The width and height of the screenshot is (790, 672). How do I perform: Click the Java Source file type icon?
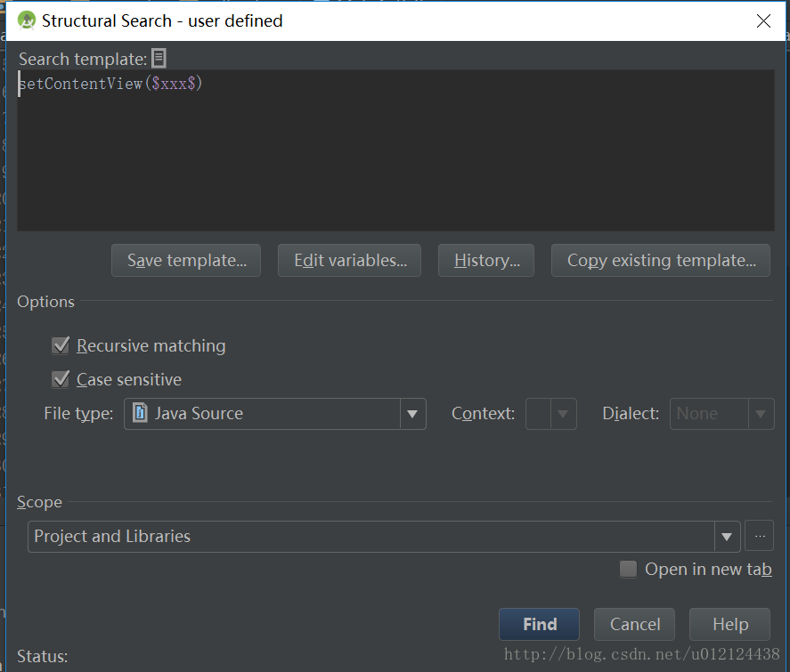(x=140, y=413)
